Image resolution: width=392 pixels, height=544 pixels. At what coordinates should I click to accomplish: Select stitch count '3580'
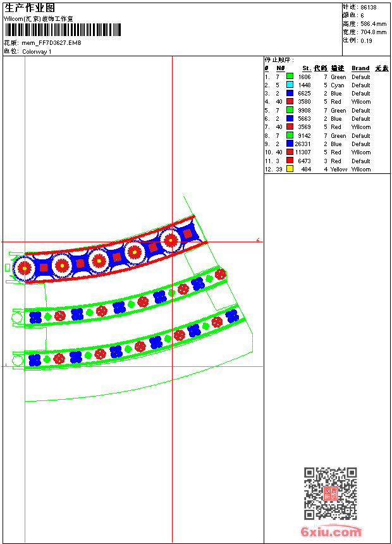click(x=305, y=102)
